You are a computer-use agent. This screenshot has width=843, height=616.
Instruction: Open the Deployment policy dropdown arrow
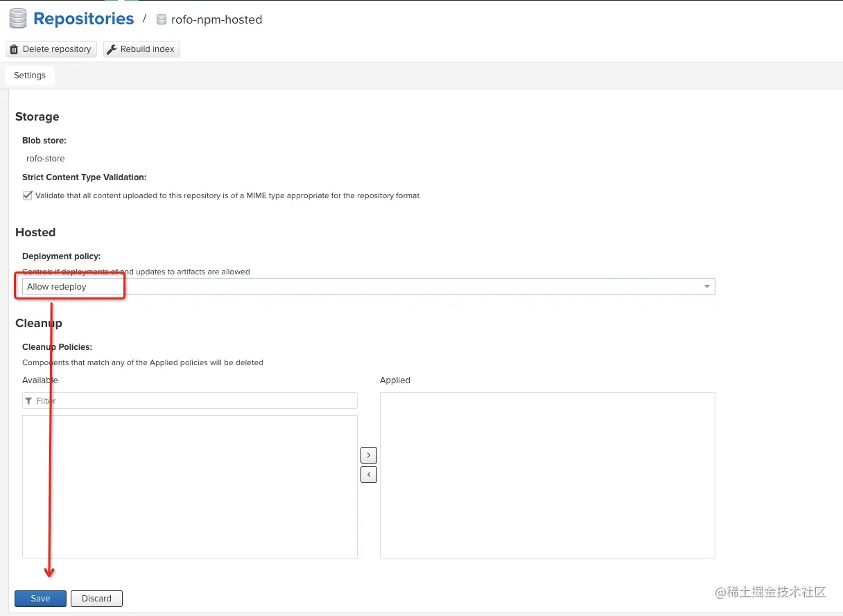click(x=707, y=287)
